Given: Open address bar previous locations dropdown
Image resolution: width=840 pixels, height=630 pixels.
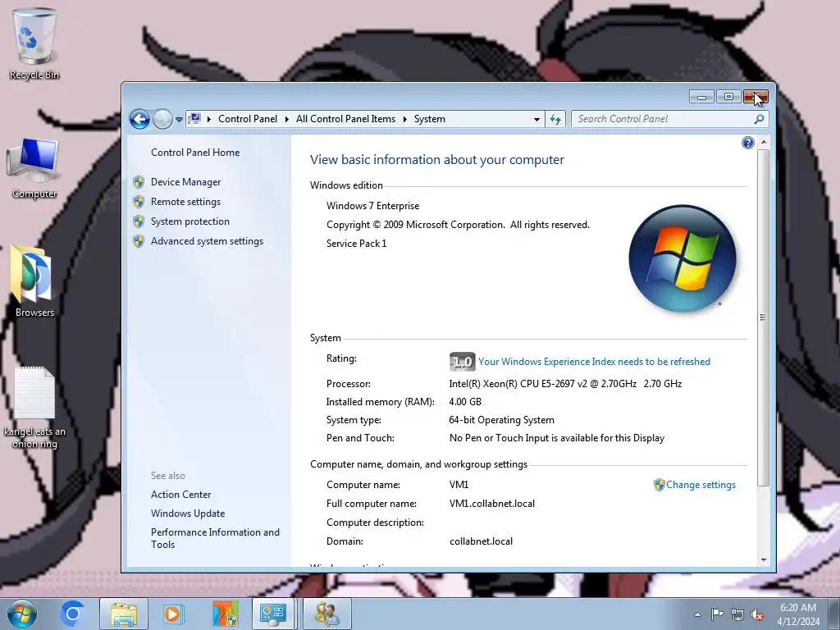Looking at the screenshot, I should [x=536, y=120].
